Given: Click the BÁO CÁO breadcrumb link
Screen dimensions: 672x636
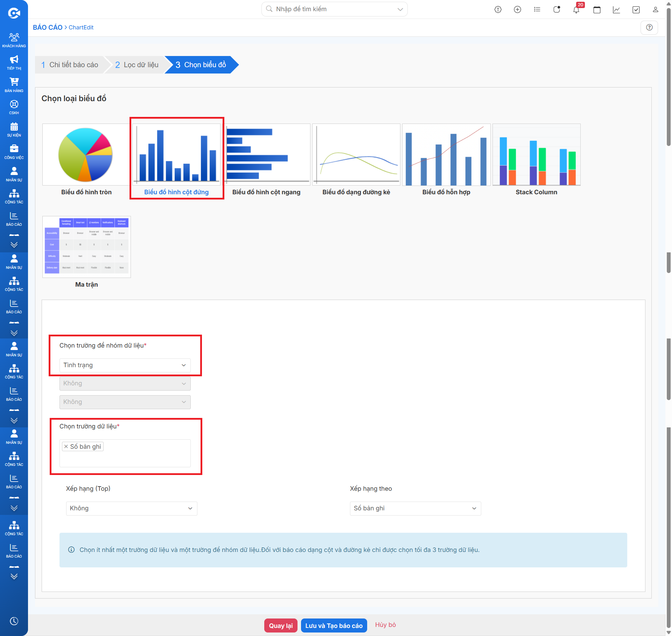Looking at the screenshot, I should (48, 27).
